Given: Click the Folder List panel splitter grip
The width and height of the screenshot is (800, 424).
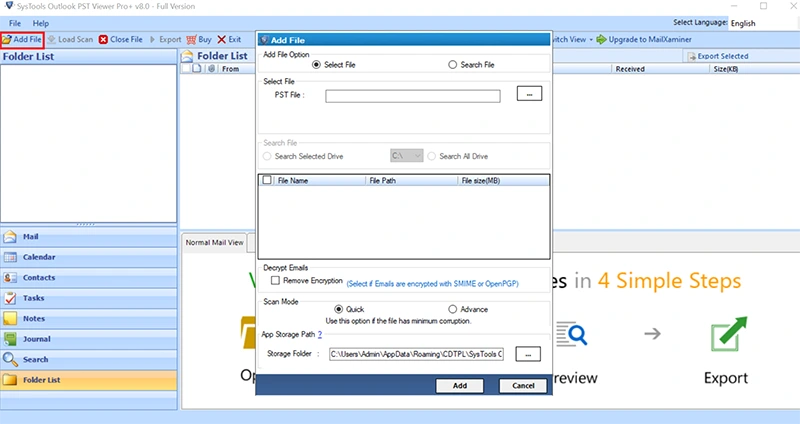Looking at the screenshot, I should pos(86,225).
